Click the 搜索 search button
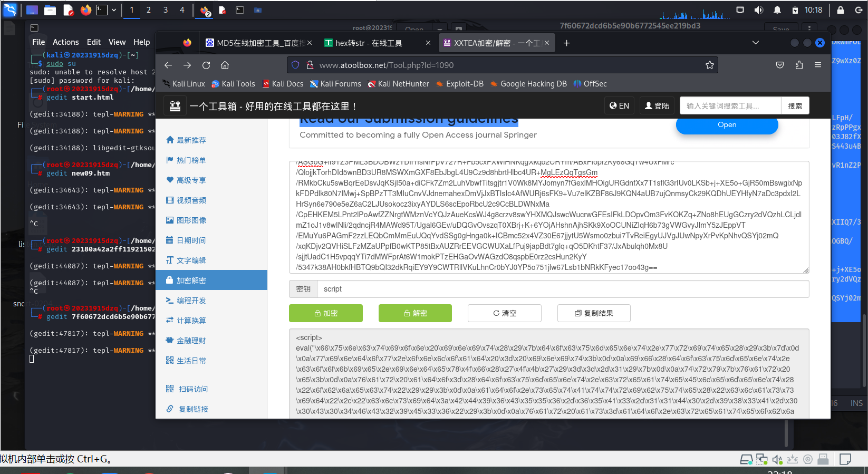This screenshot has height=474, width=868. (x=795, y=106)
